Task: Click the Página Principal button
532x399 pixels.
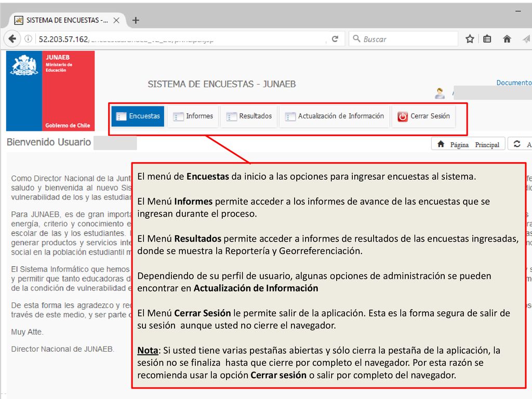Action: click(x=468, y=144)
